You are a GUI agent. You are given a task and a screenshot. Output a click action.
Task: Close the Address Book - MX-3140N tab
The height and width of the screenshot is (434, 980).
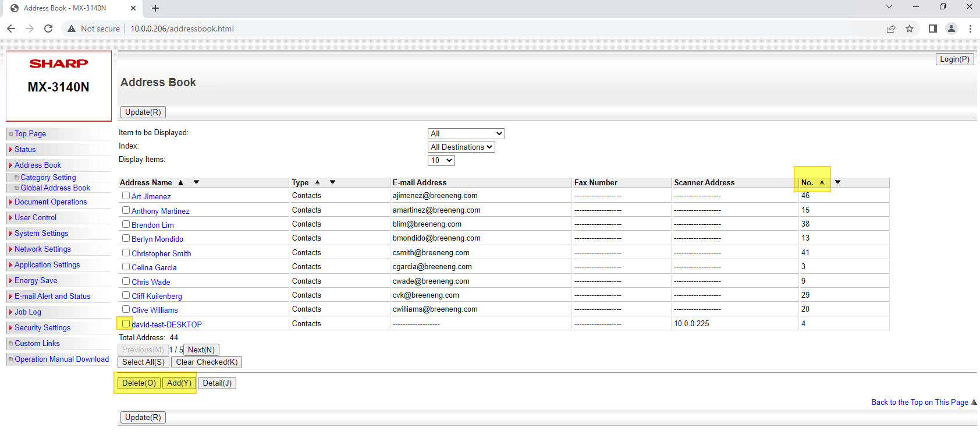[x=133, y=8]
